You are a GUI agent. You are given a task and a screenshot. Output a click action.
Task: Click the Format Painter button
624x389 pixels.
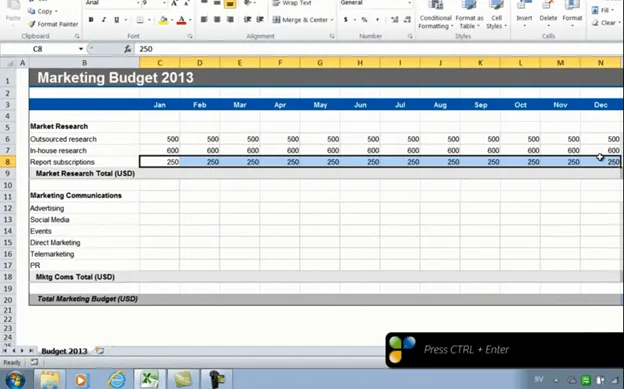point(53,24)
